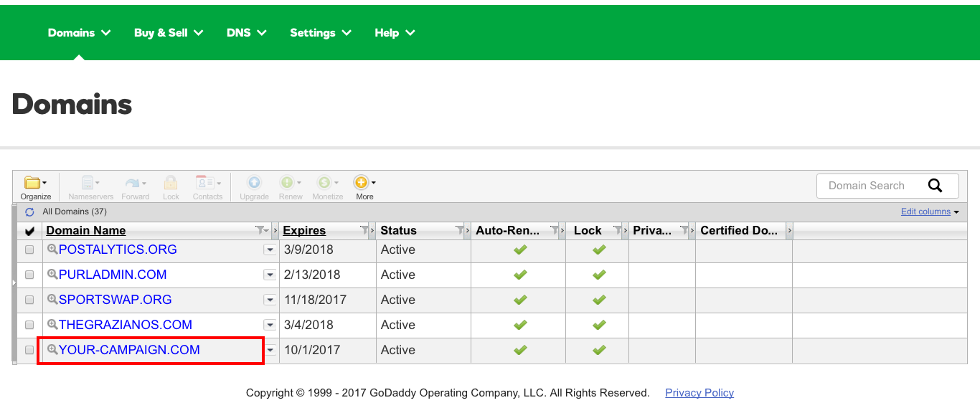Filter the Privacy column
This screenshot has height=418, width=980.
tap(683, 230)
